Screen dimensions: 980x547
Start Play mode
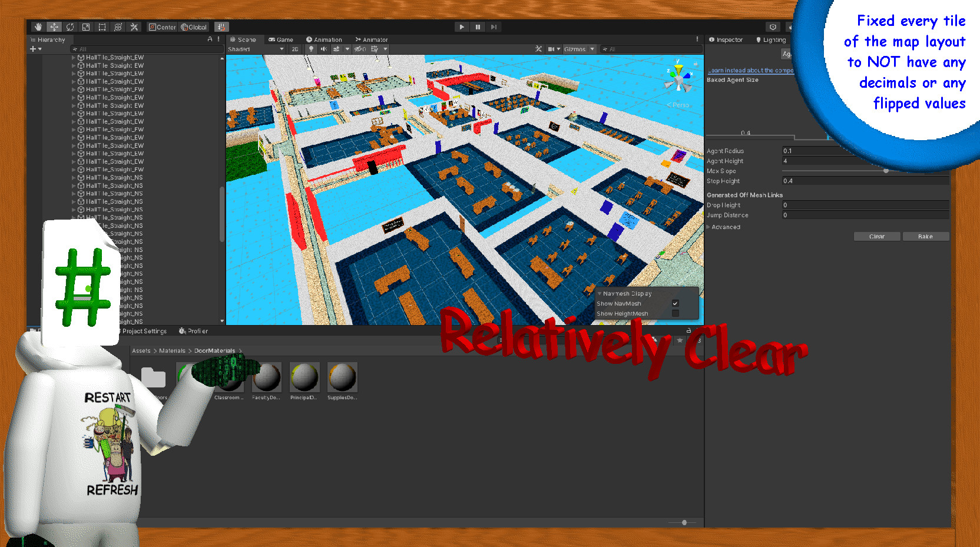(462, 27)
